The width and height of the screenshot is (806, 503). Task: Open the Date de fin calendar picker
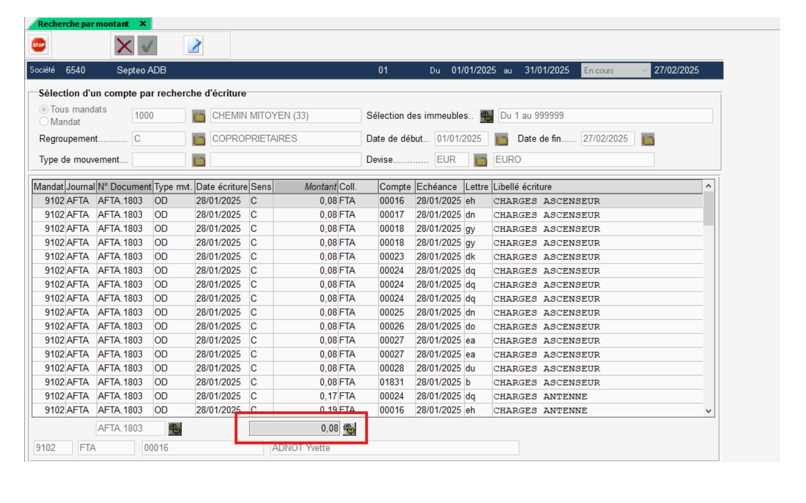pyautogui.click(x=648, y=139)
